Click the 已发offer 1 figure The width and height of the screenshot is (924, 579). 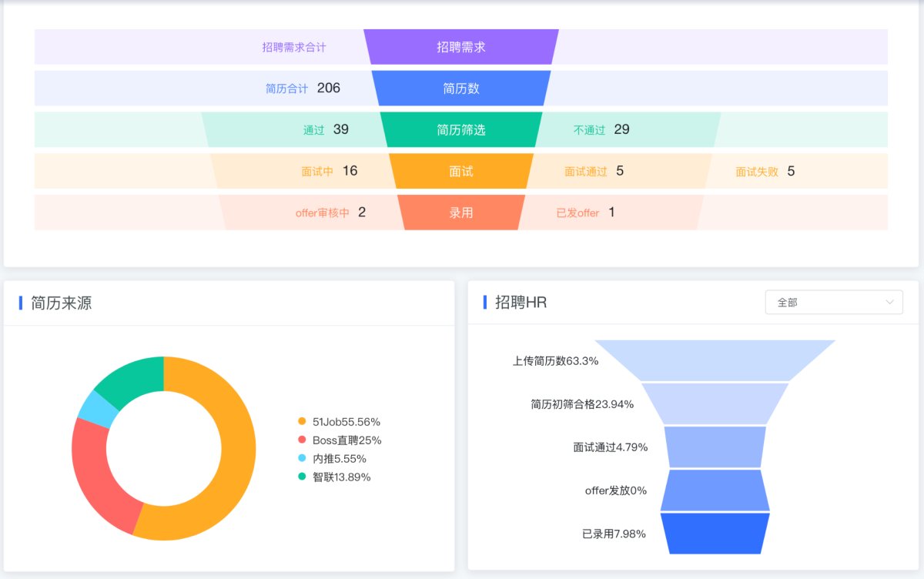coord(585,213)
